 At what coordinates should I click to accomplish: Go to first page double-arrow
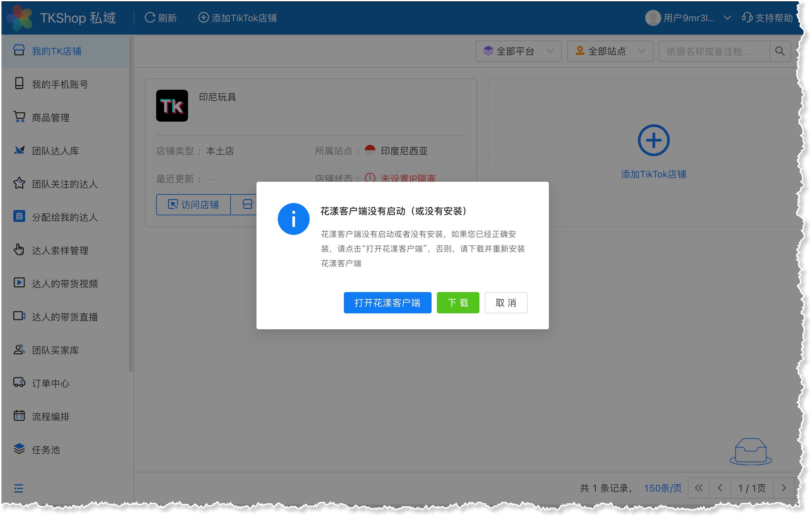pyautogui.click(x=699, y=488)
